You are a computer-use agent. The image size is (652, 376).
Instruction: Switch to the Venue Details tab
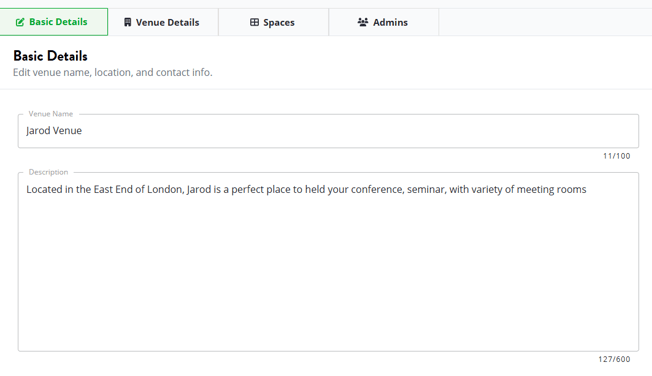click(163, 22)
